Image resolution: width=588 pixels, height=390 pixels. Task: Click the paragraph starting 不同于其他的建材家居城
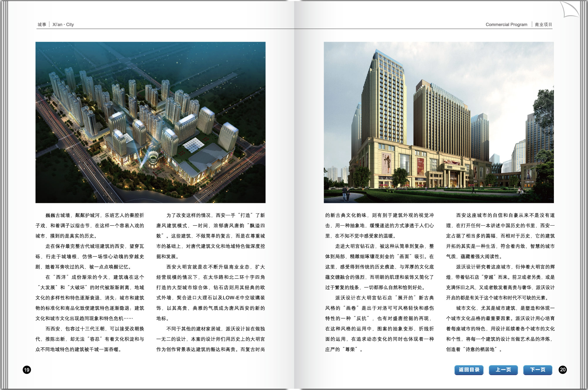coord(211,339)
